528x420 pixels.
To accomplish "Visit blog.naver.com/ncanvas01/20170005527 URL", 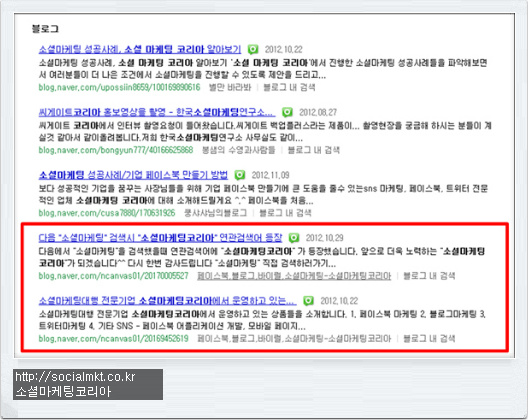I will tap(113, 276).
